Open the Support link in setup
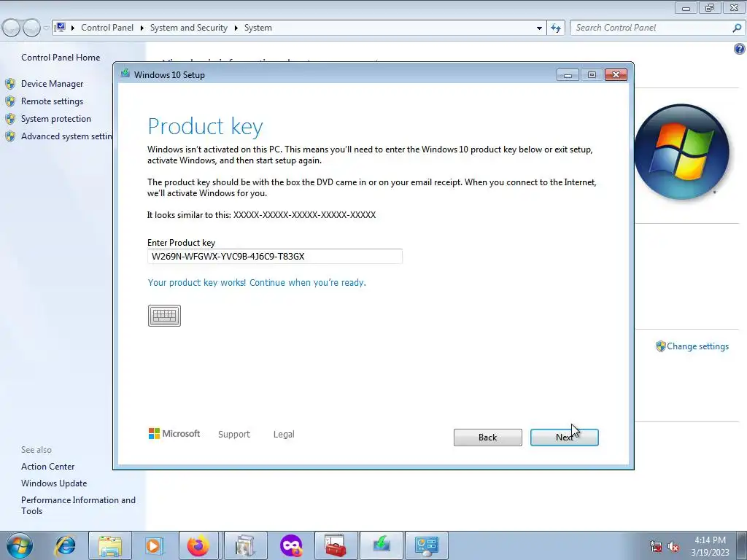 point(234,435)
